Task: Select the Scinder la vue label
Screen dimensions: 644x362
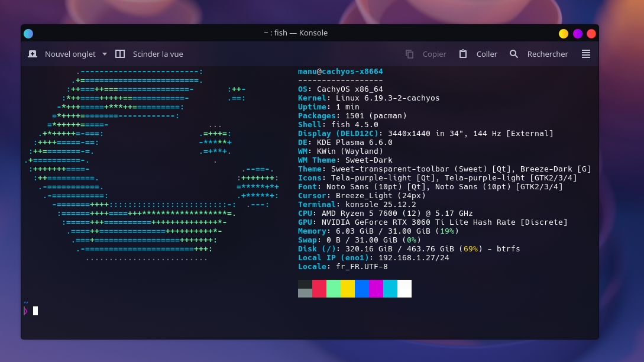Action: 158,54
